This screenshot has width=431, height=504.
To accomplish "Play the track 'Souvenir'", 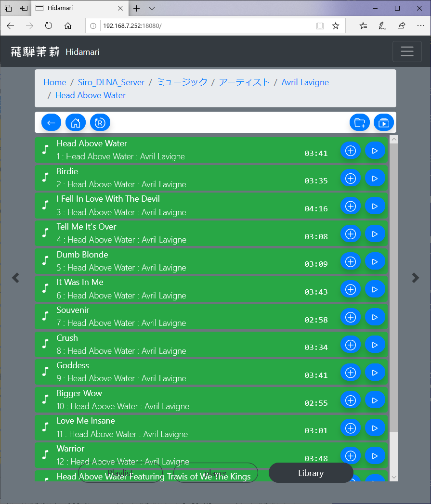I will (x=375, y=317).
